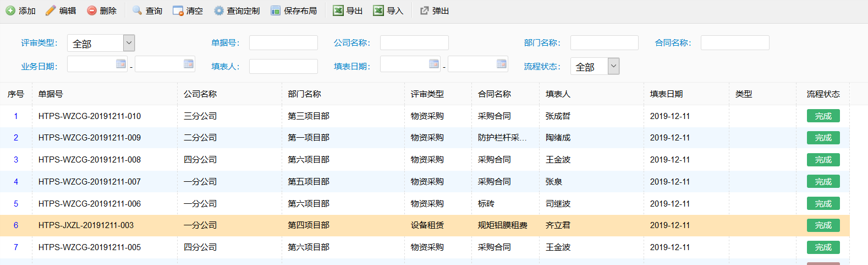
Task: Click 标砖 contract name cell
Action: pos(486,204)
